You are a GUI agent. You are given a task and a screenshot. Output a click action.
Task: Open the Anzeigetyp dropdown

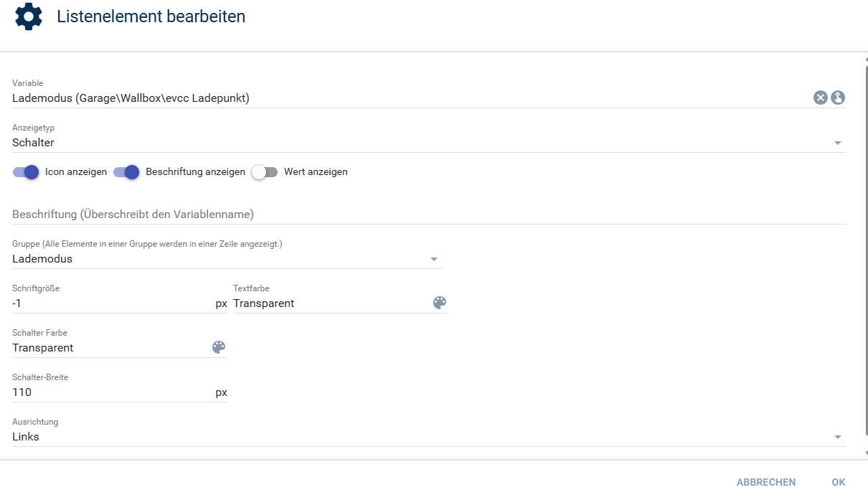coord(429,143)
